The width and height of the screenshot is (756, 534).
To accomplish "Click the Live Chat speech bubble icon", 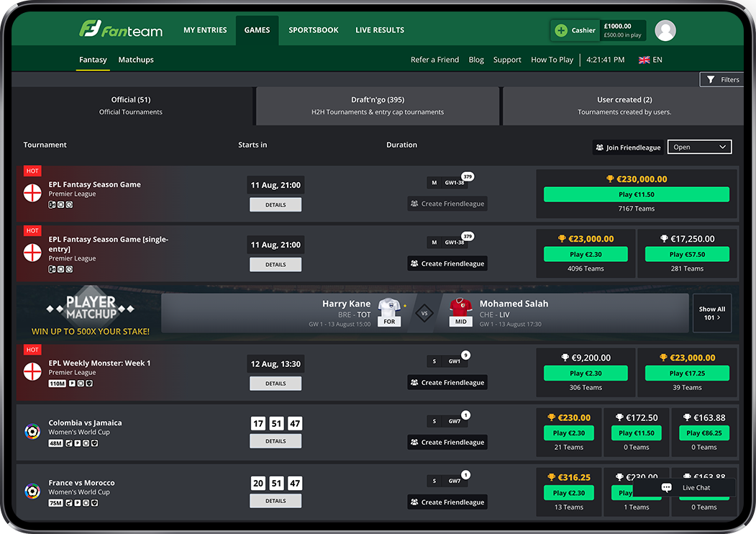I will click(666, 487).
